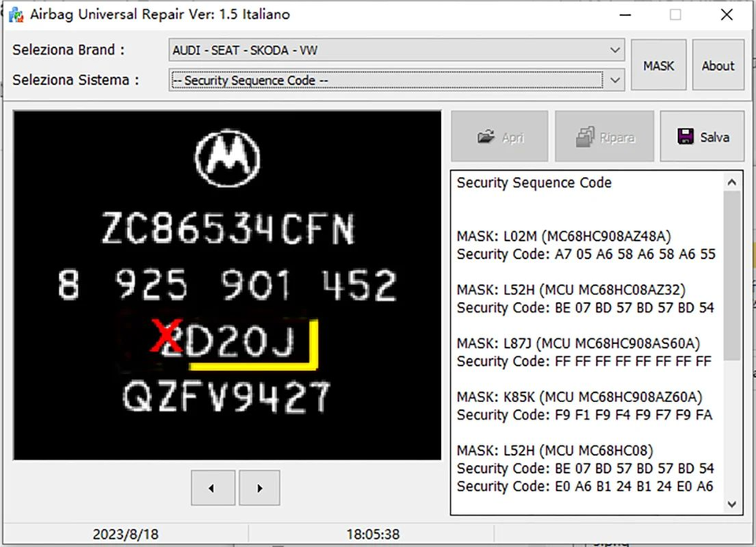
Task: Go to previous chip image with left arrow
Action: tap(212, 488)
